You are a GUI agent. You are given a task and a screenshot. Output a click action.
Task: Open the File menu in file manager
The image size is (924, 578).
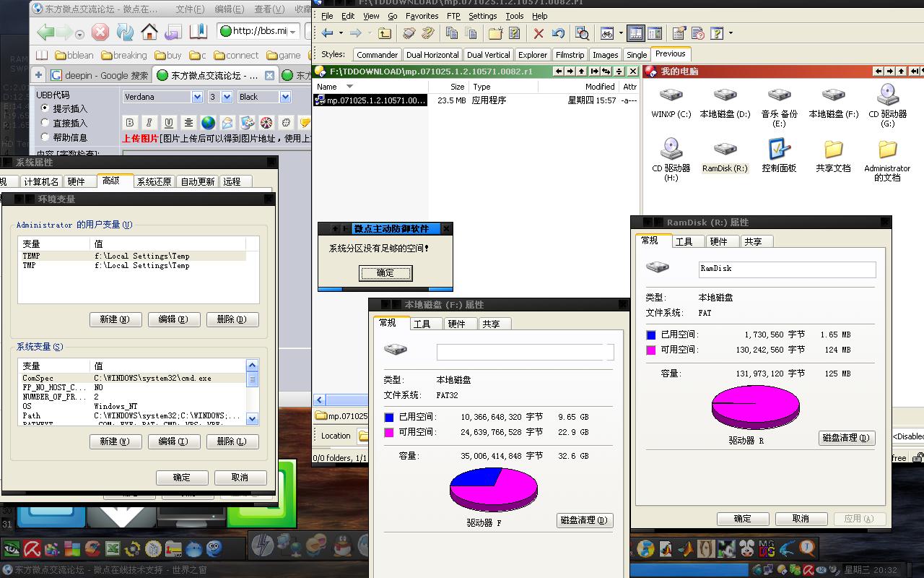[x=327, y=16]
